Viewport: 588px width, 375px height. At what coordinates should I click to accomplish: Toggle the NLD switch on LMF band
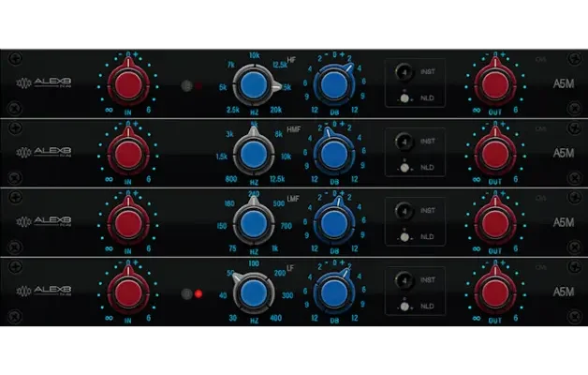coord(403,238)
